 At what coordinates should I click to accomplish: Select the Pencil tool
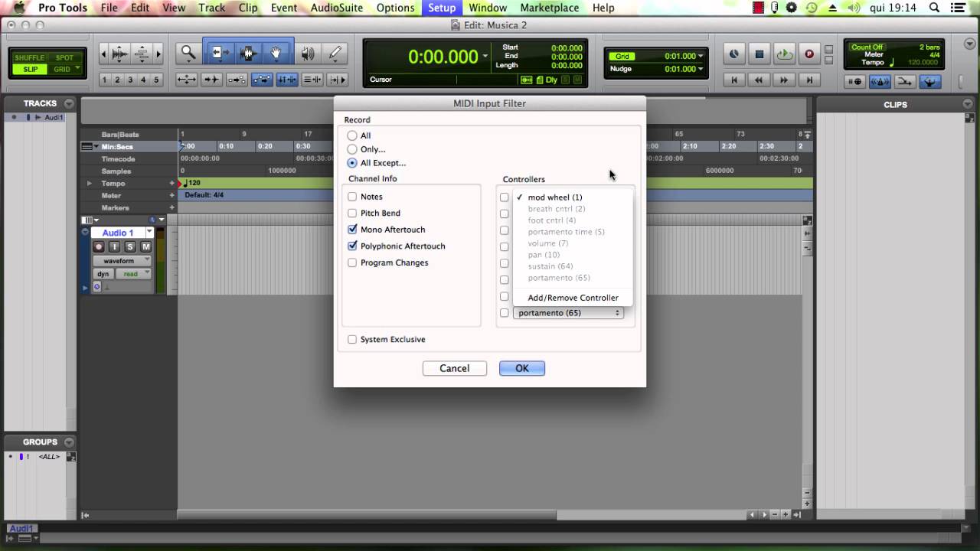coord(335,54)
